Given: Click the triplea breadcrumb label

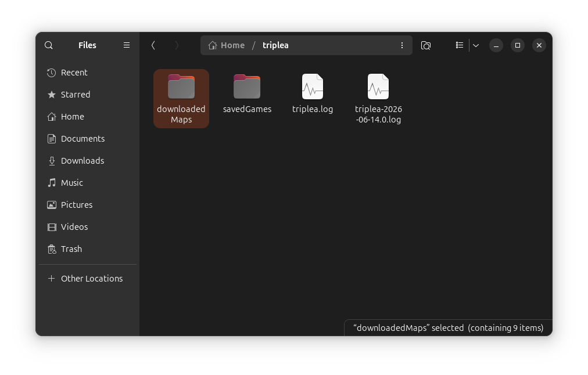Looking at the screenshot, I should pyautogui.click(x=275, y=45).
